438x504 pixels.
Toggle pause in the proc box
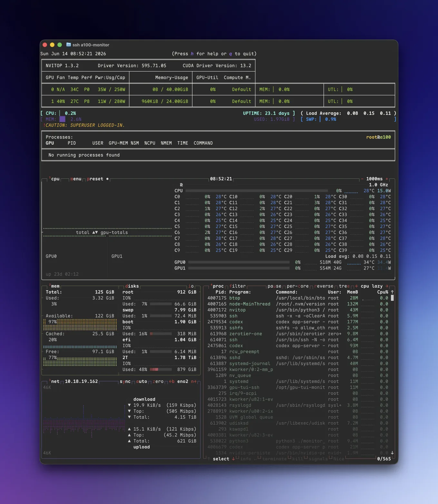[x=274, y=286]
